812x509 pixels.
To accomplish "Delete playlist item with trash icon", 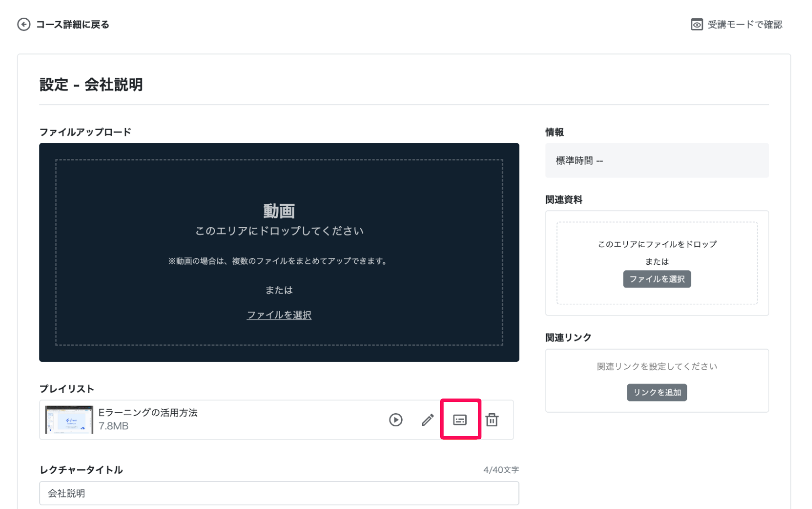I will pyautogui.click(x=492, y=420).
